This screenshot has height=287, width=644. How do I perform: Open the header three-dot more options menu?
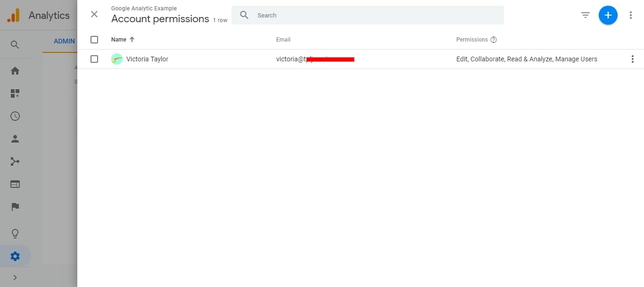pos(631,16)
